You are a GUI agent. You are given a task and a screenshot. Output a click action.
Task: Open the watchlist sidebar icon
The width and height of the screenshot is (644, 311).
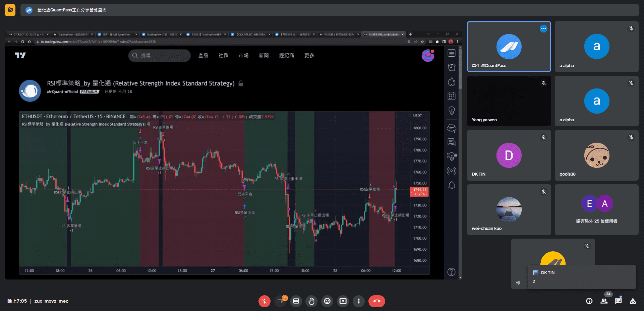452,53
